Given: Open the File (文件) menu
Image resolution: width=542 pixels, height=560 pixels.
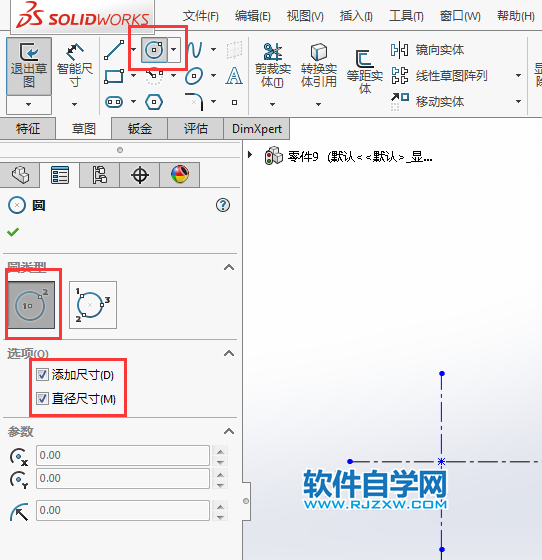Looking at the screenshot, I should pyautogui.click(x=201, y=16).
